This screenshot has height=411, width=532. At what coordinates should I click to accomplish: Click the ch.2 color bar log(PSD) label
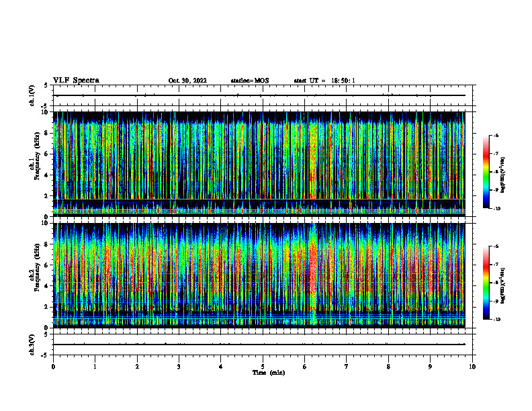pos(503,286)
